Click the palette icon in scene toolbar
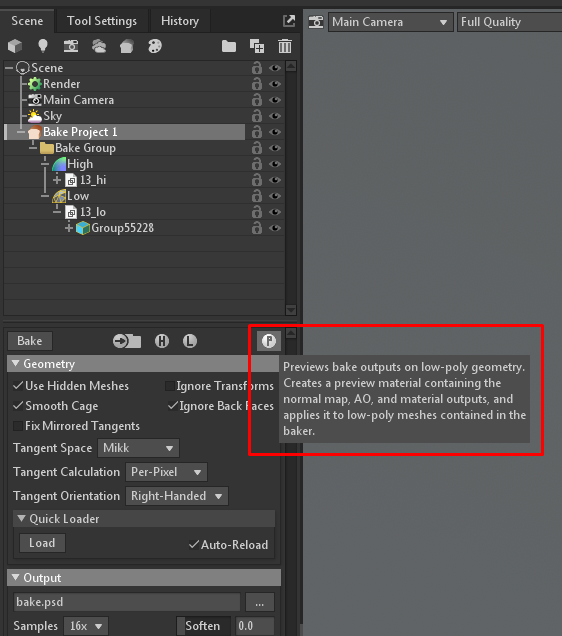Image resolution: width=562 pixels, height=636 pixels. click(x=155, y=46)
